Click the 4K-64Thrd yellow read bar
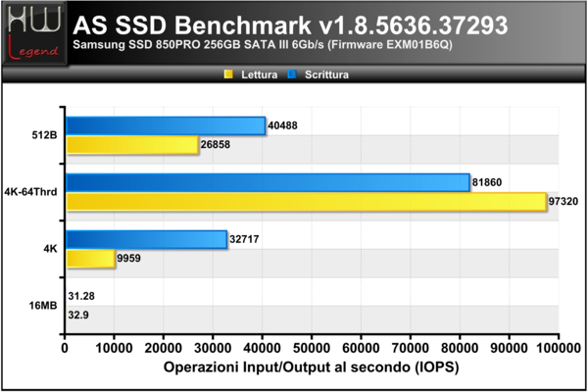The height and width of the screenshot is (392, 588). tap(306, 202)
